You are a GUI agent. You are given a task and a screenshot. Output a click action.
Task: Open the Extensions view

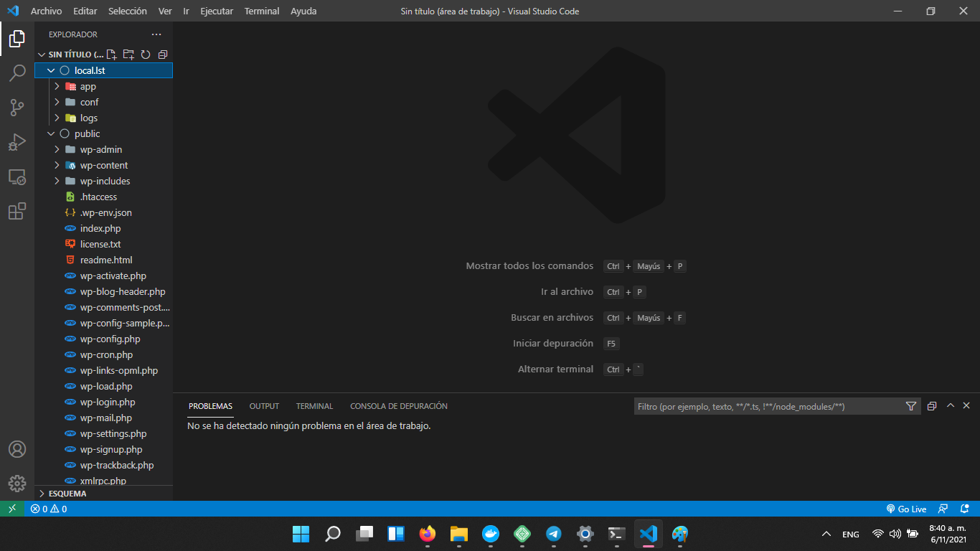(x=17, y=211)
